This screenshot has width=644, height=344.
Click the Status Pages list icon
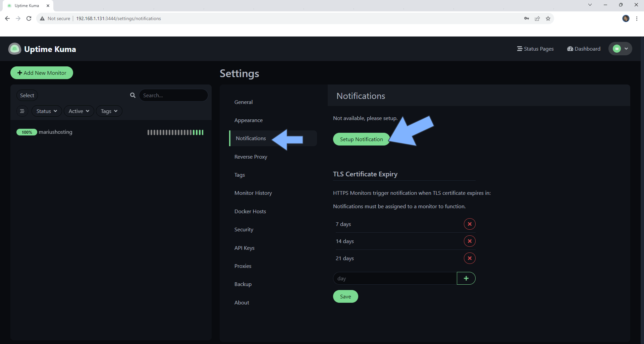tap(519, 49)
